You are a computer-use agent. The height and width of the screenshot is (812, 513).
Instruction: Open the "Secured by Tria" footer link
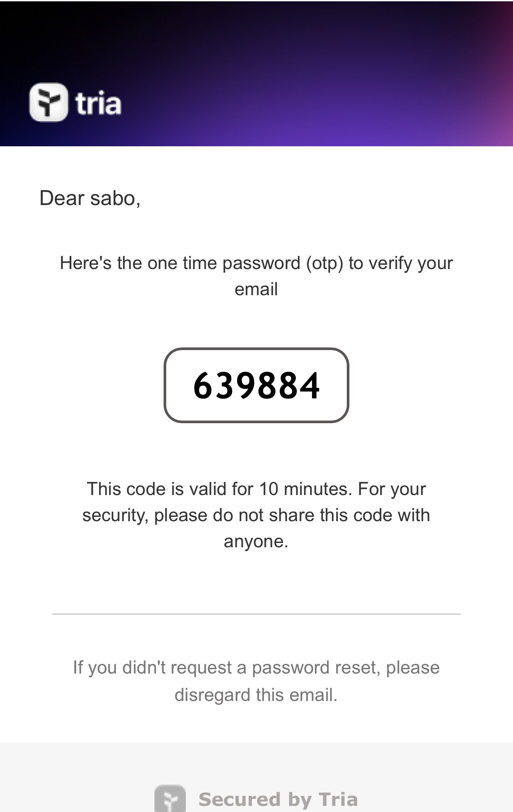278,799
